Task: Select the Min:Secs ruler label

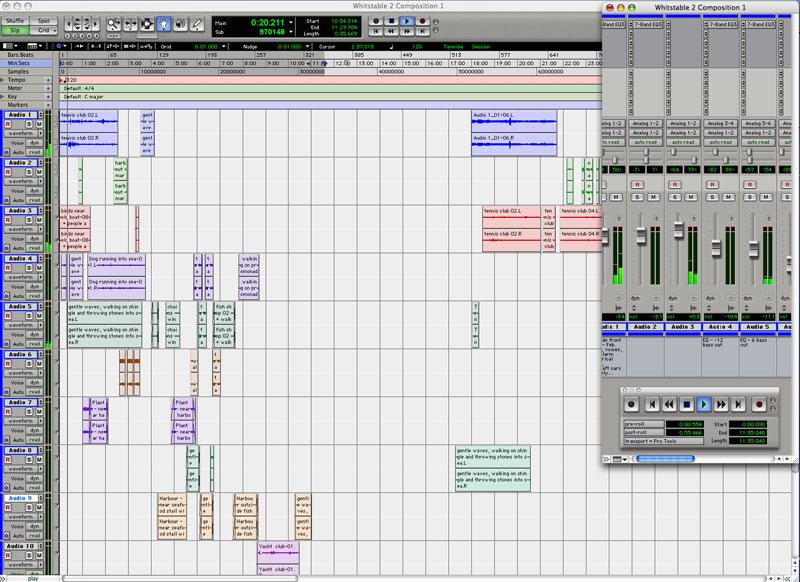Action: tap(18, 64)
